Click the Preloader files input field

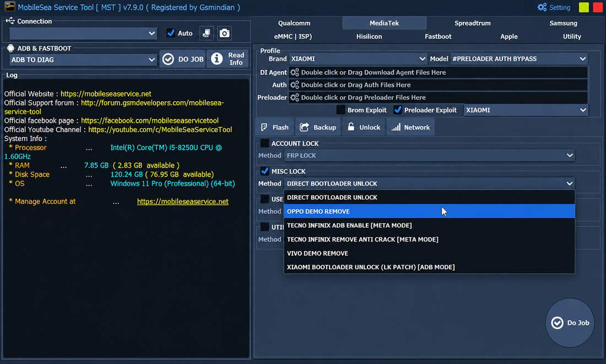click(438, 98)
